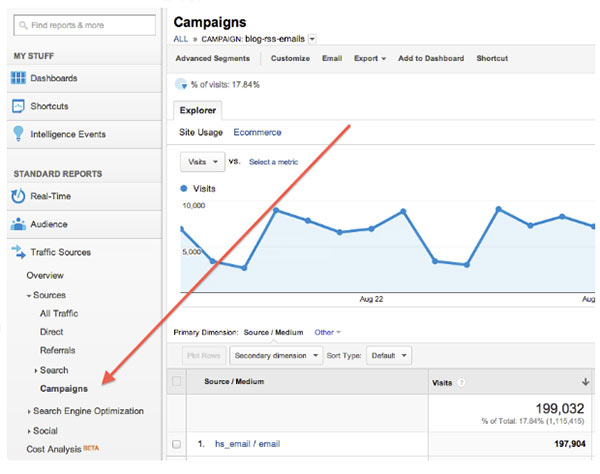
Task: Open the Visits metric dropdown
Action: [x=202, y=162]
